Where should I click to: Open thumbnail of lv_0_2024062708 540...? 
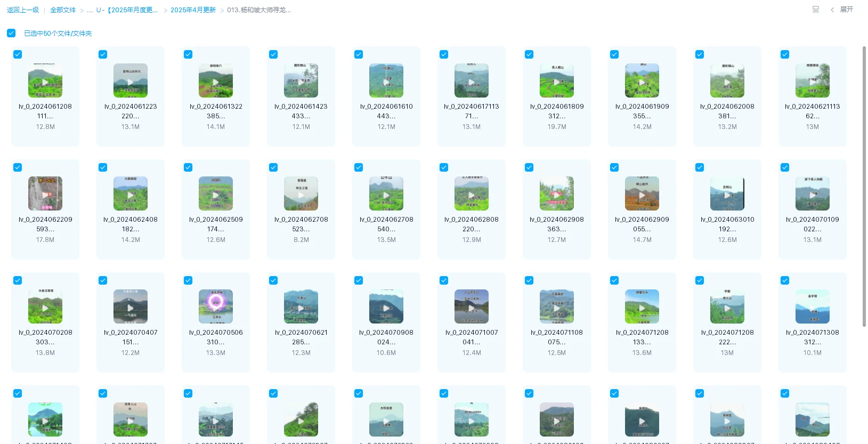(x=386, y=193)
